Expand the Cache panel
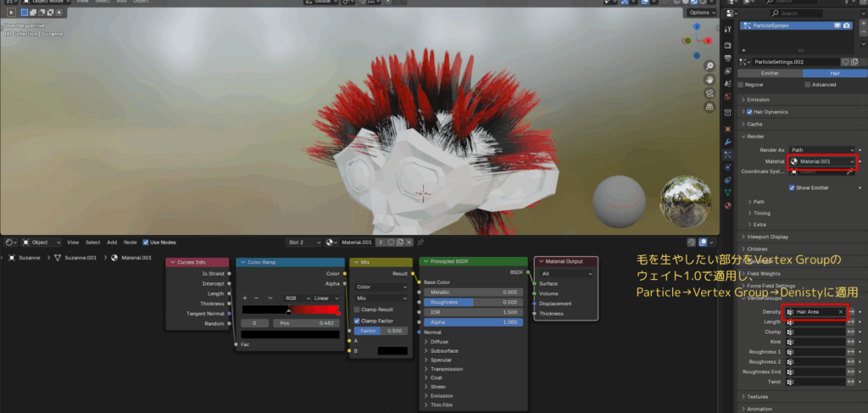The width and height of the screenshot is (868, 413). coord(754,124)
